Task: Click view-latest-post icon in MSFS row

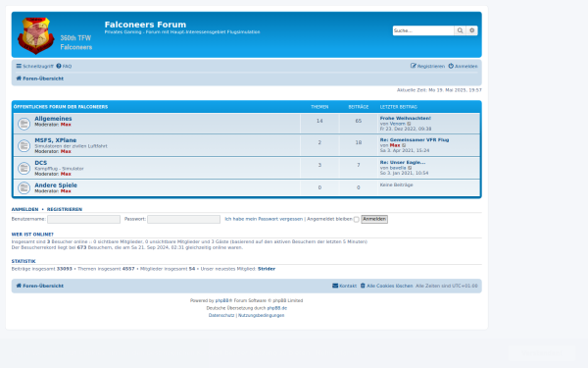Action: pyautogui.click(x=404, y=145)
